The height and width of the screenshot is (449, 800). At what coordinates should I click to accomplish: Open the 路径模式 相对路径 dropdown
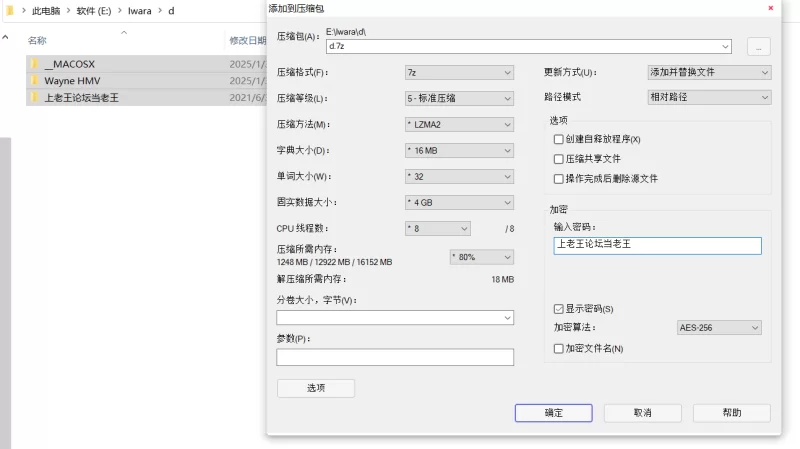[709, 97]
